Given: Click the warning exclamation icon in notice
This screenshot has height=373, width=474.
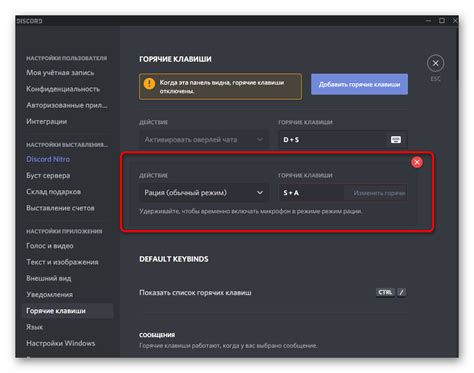Looking at the screenshot, I should coord(149,83).
